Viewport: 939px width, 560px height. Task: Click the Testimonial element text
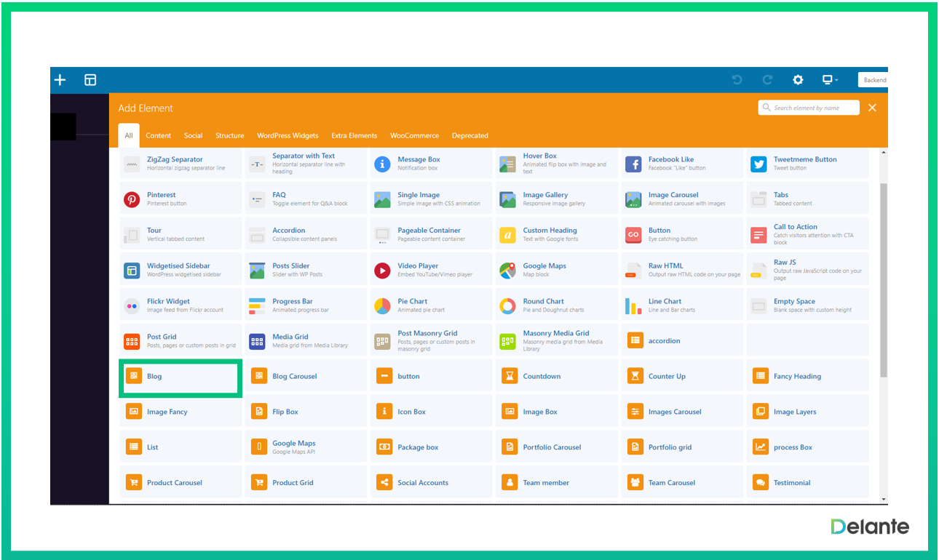(792, 483)
